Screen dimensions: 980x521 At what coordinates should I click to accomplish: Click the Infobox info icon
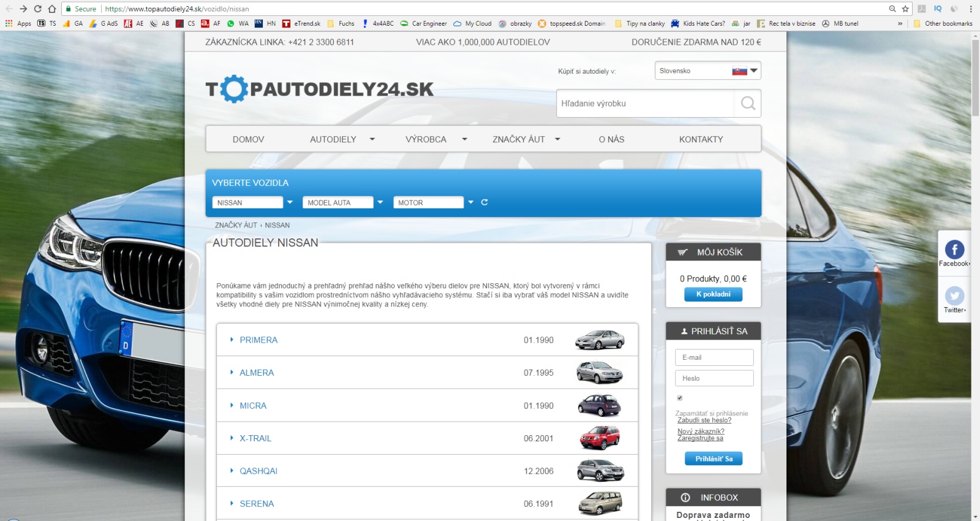(685, 498)
